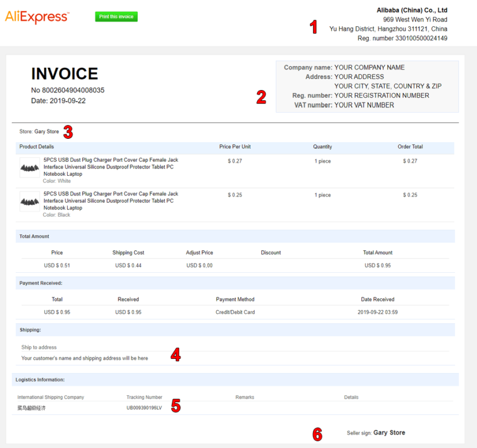Viewport: 477px width, 448px height.
Task: Click the invoice Date: 2019-09-22 line
Action: (x=58, y=101)
